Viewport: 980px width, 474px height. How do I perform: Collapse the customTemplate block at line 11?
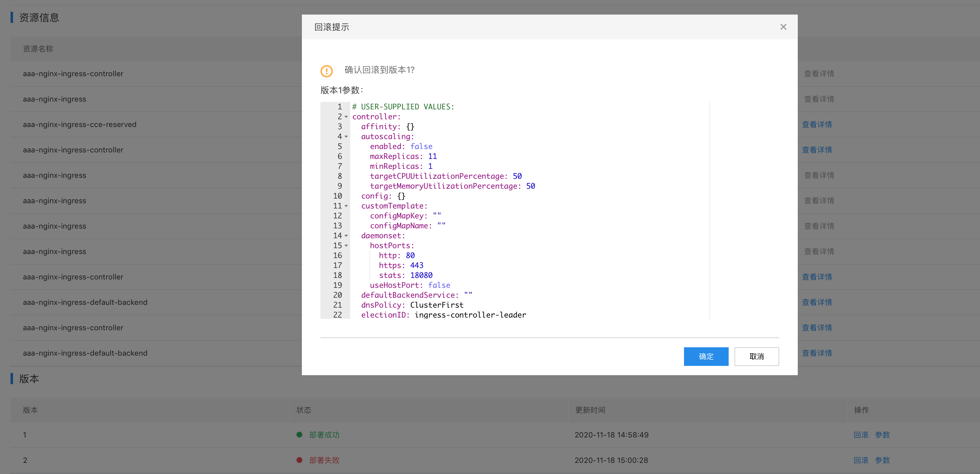click(346, 206)
